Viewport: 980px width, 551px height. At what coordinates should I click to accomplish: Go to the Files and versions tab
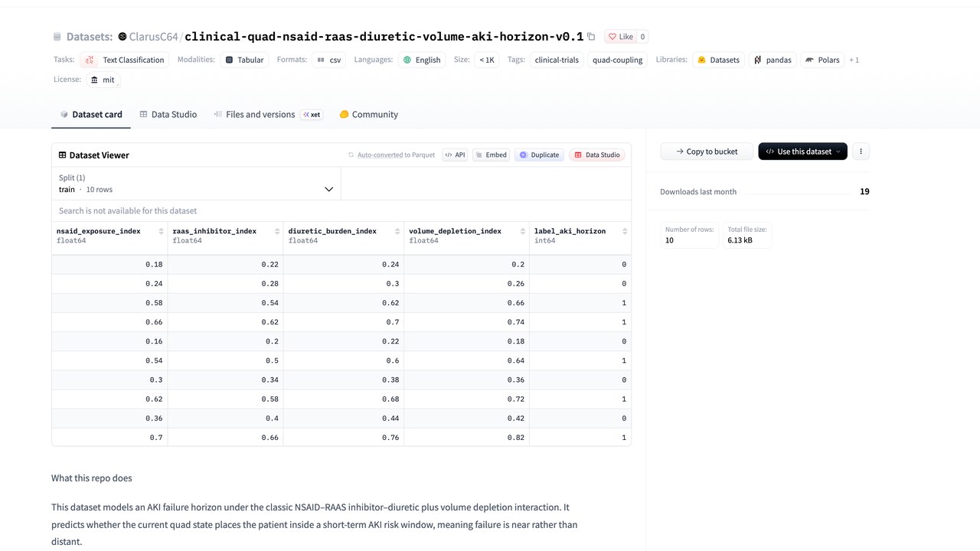pyautogui.click(x=267, y=115)
